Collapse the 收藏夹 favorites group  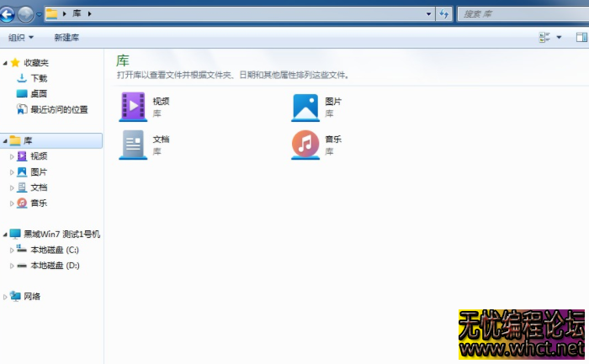coord(6,63)
